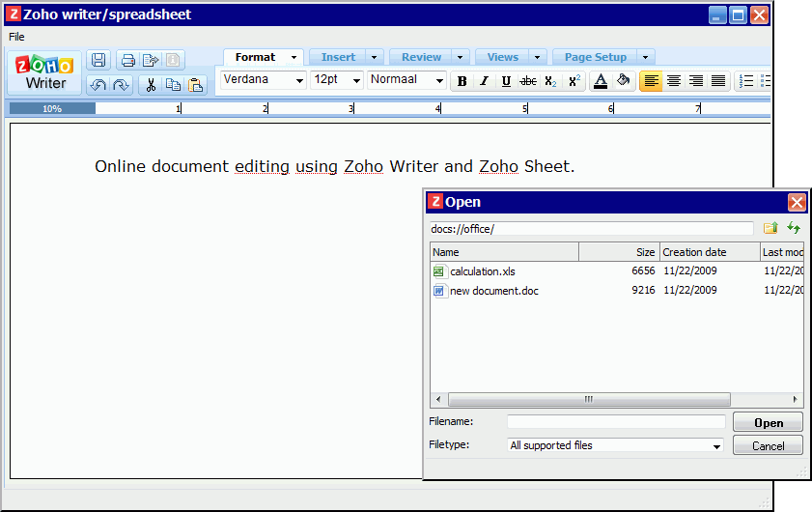Viewport: 812px width, 512px height.
Task: Expand the Format tab arrow
Action: tap(294, 57)
